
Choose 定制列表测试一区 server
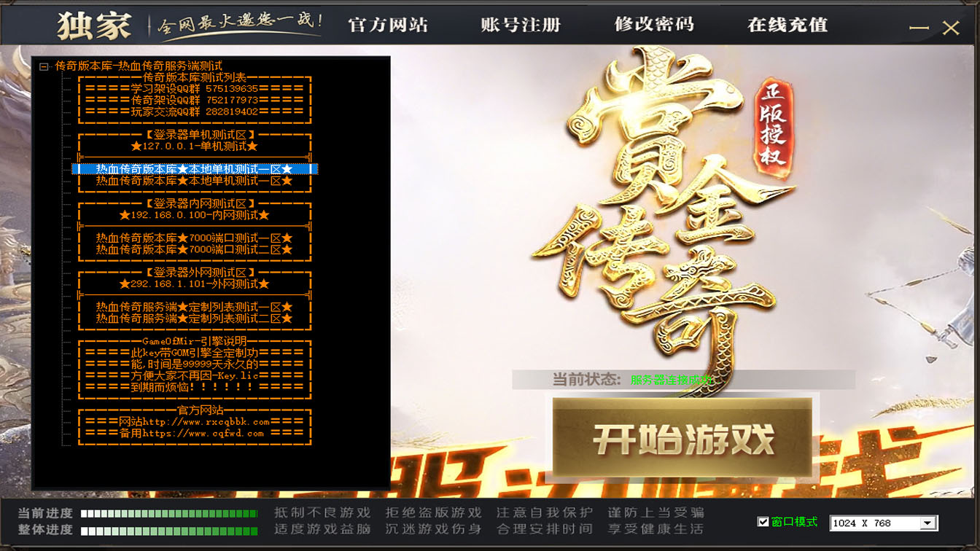coord(194,308)
